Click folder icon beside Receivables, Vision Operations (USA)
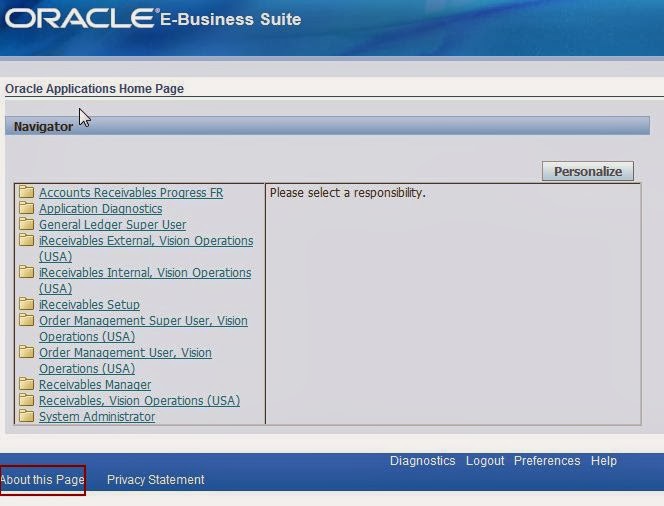Viewport: 664px width, 506px height. coord(26,400)
